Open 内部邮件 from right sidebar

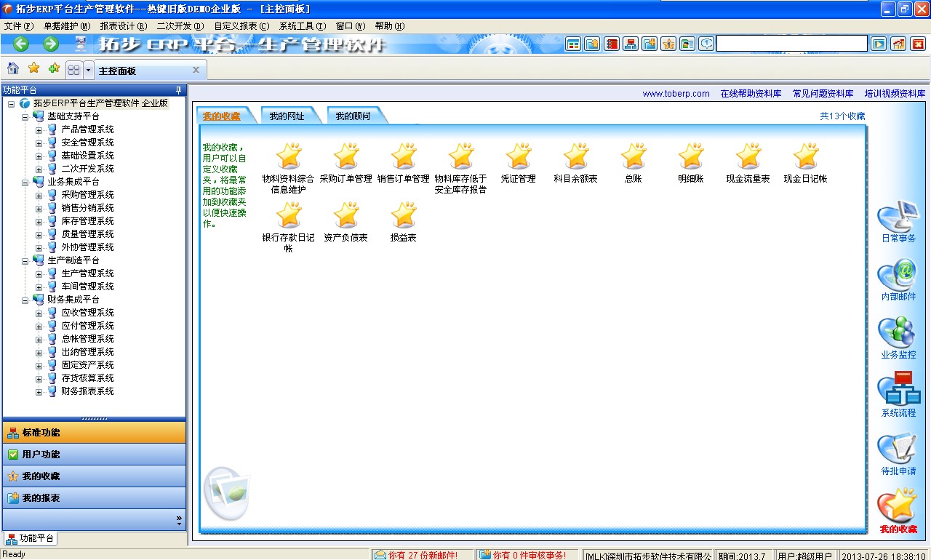coord(898,276)
